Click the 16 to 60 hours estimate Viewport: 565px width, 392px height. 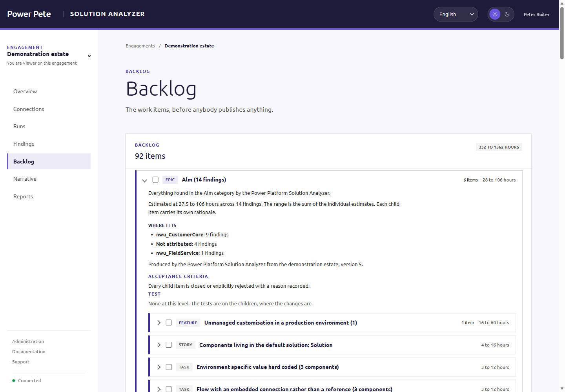[x=494, y=323]
